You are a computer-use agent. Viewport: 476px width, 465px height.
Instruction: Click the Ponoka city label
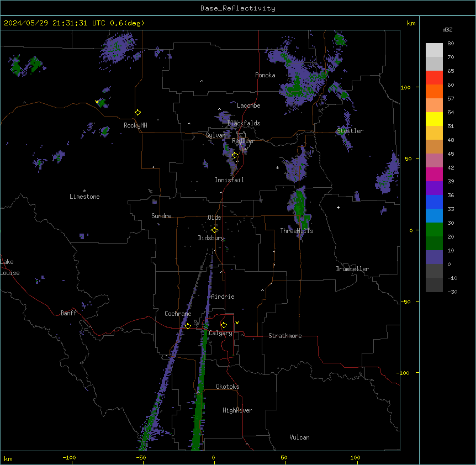[x=265, y=75]
